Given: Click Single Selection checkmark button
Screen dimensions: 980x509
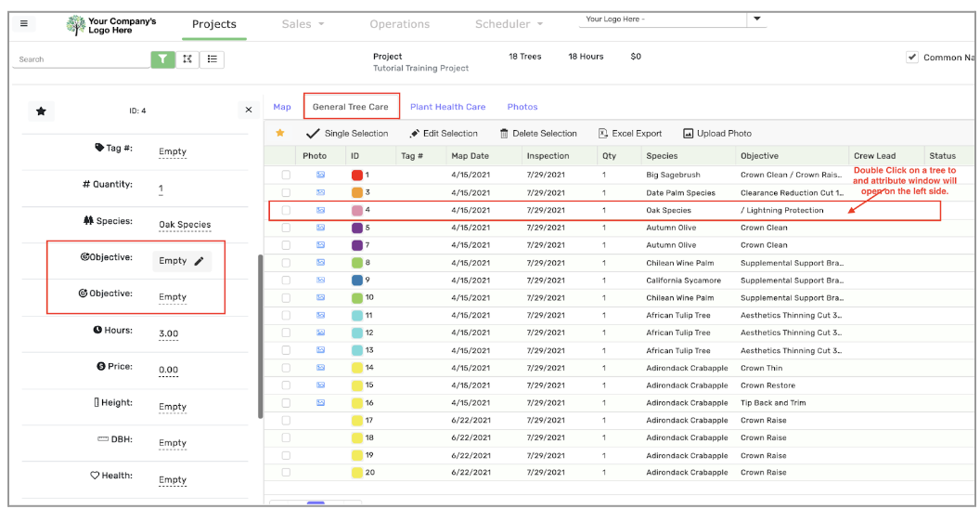Looking at the screenshot, I should [347, 133].
